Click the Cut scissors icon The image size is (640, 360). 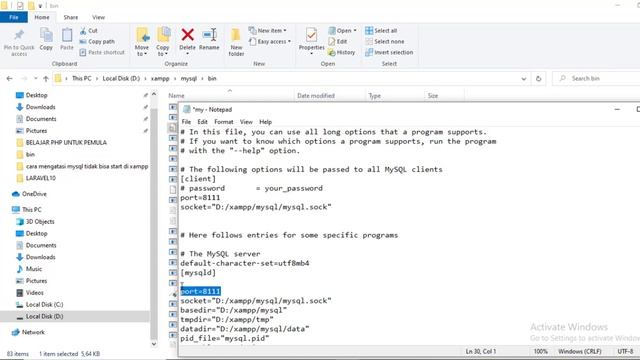point(83,31)
